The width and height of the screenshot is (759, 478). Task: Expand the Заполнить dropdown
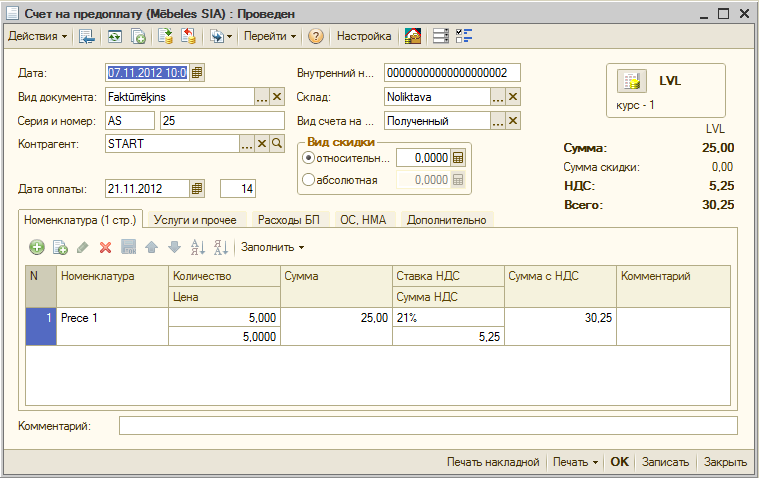pyautogui.click(x=272, y=247)
